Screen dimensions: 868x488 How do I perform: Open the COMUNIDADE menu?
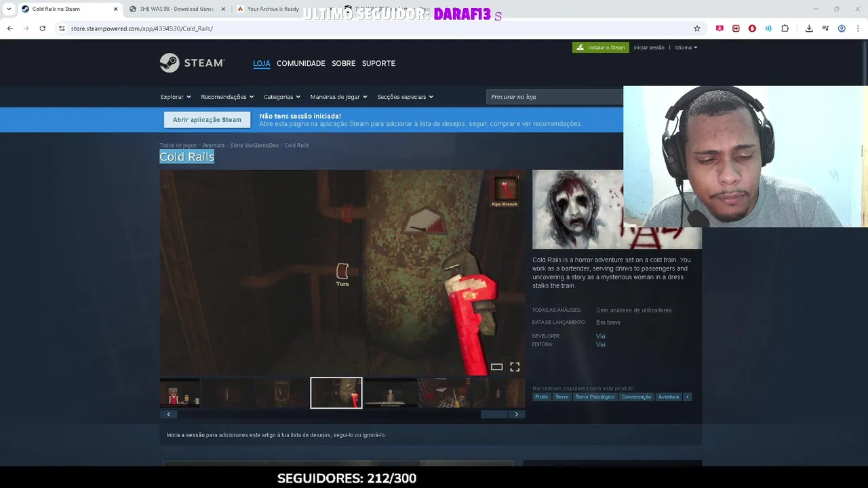(300, 63)
